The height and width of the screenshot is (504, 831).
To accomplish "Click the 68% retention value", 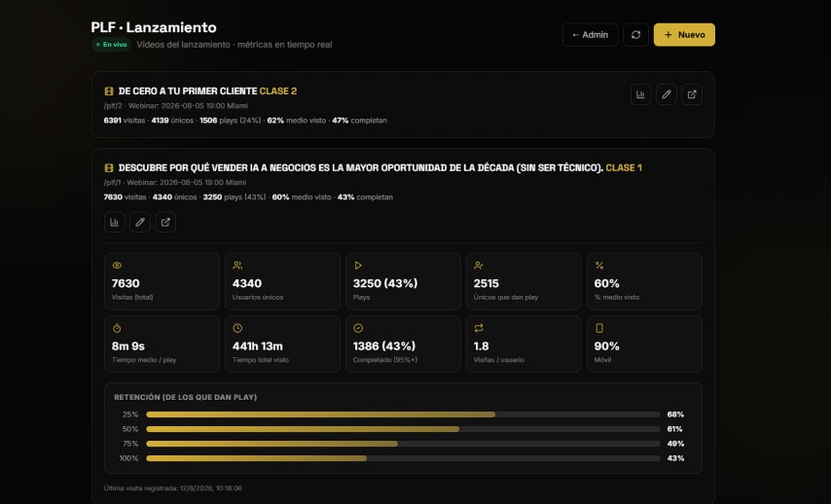I will [x=675, y=414].
